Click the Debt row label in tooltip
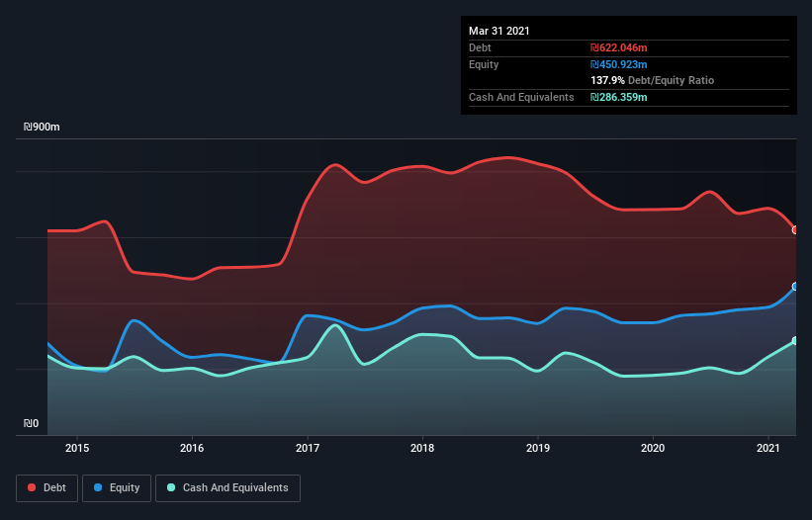The width and height of the screenshot is (812, 520). tap(480, 47)
